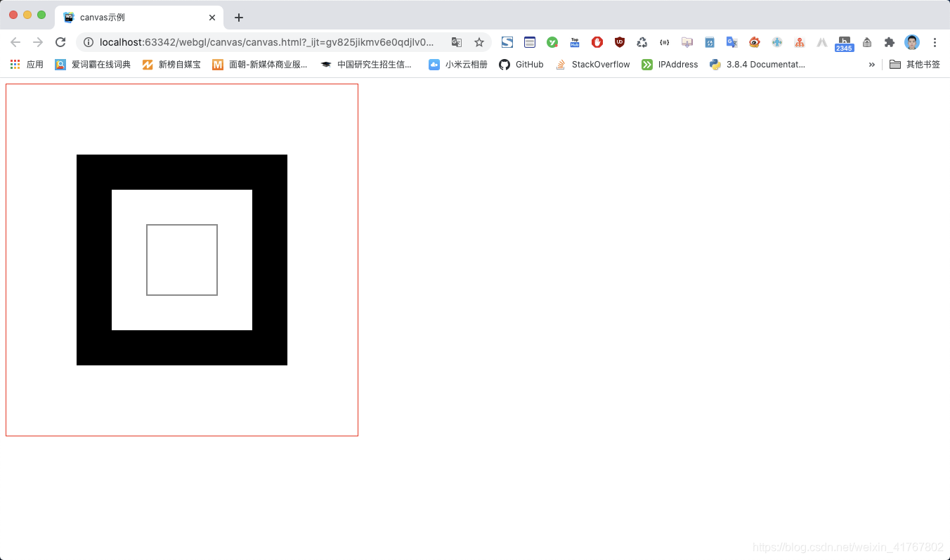Open the uBlock Origin shield extension

(620, 42)
